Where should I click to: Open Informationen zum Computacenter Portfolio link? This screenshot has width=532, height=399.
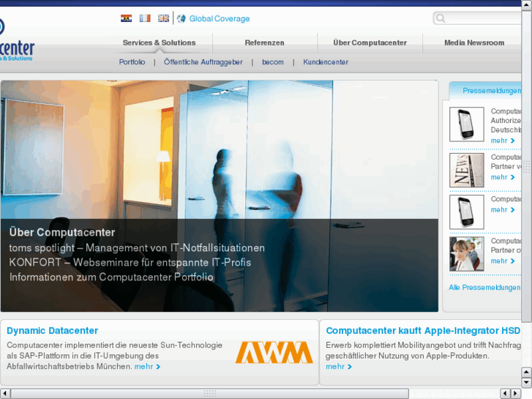coord(111,277)
